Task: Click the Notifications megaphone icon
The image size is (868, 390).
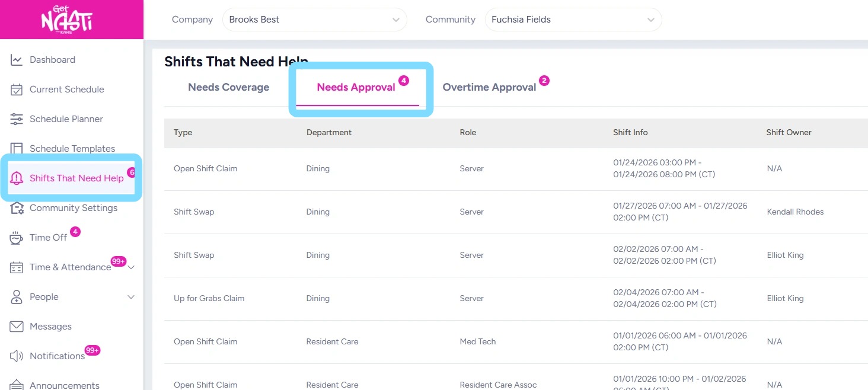Action: tap(17, 356)
